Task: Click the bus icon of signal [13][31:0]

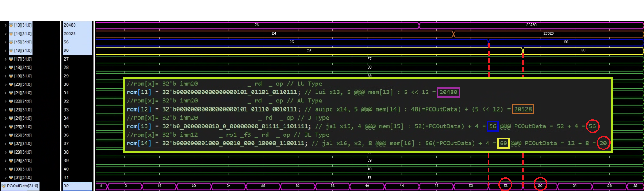Action: (x=11, y=25)
